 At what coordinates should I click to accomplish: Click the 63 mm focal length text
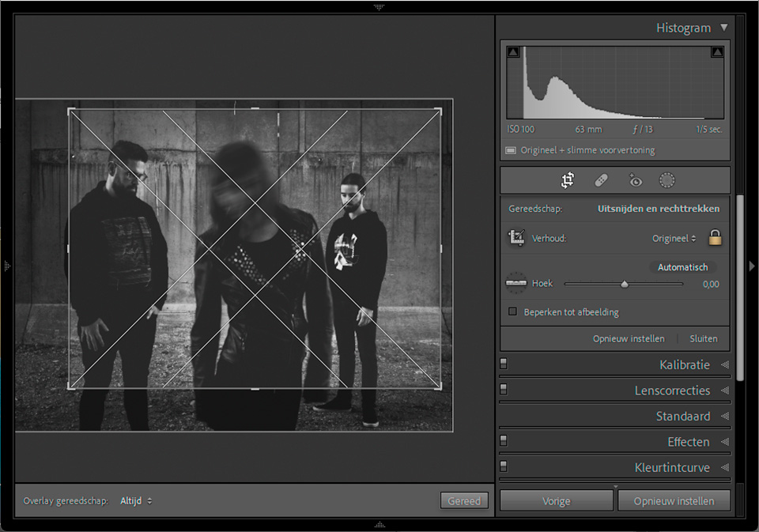pos(588,130)
